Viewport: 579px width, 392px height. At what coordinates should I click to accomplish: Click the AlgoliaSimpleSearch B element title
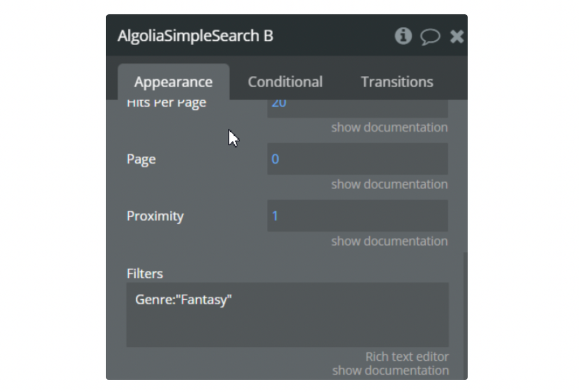(195, 36)
